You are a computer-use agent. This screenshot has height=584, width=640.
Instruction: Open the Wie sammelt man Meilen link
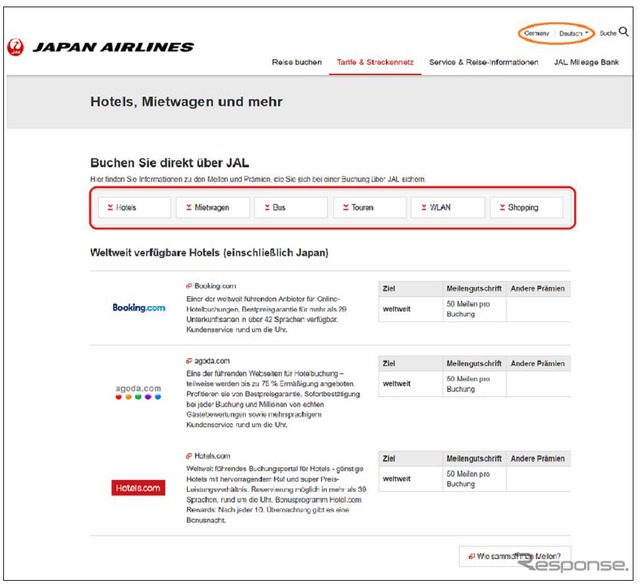[515, 556]
